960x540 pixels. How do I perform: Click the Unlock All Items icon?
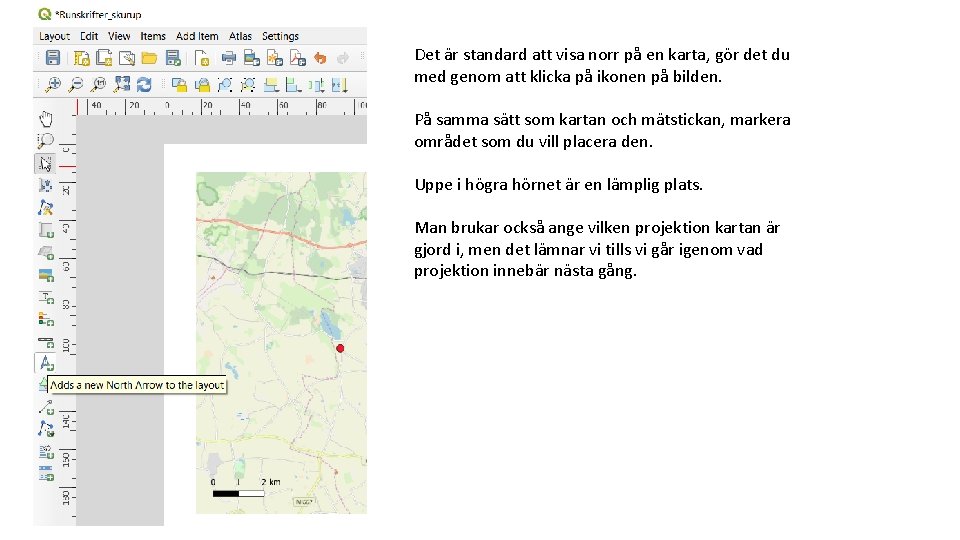(x=202, y=84)
